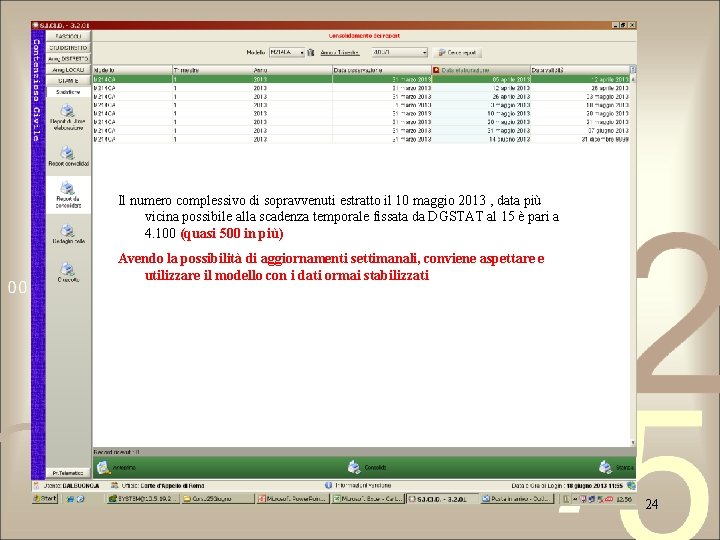Click the Informazioni versione info icon
Viewport: 720px width, 540px height.
click(328, 485)
